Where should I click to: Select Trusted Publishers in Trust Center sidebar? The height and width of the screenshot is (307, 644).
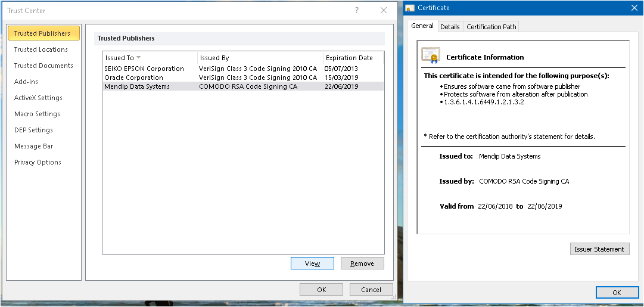(43, 33)
